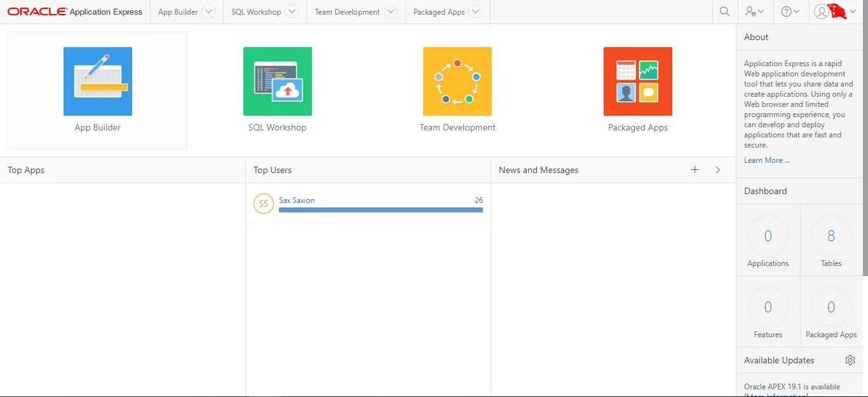Open Available Updates gear settings

[850, 360]
